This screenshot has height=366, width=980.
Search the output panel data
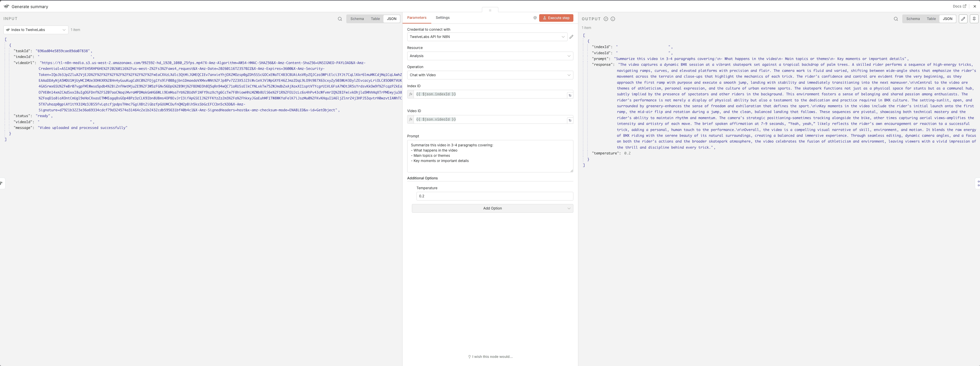896,19
